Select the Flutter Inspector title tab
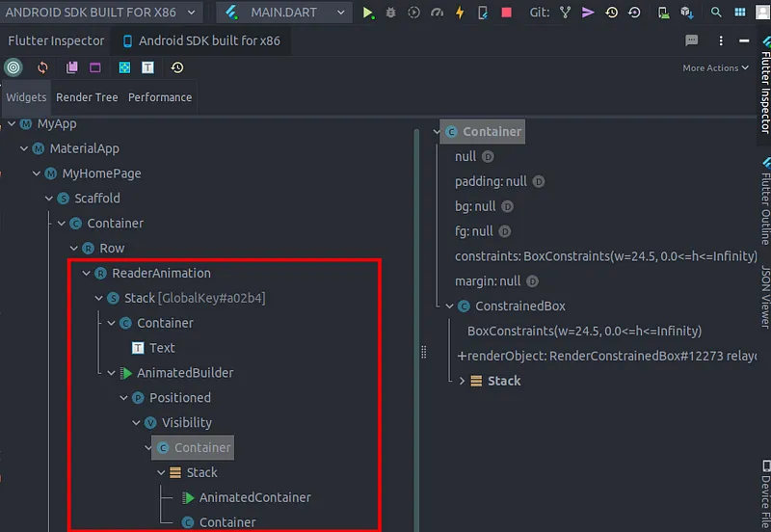 pyautogui.click(x=56, y=40)
